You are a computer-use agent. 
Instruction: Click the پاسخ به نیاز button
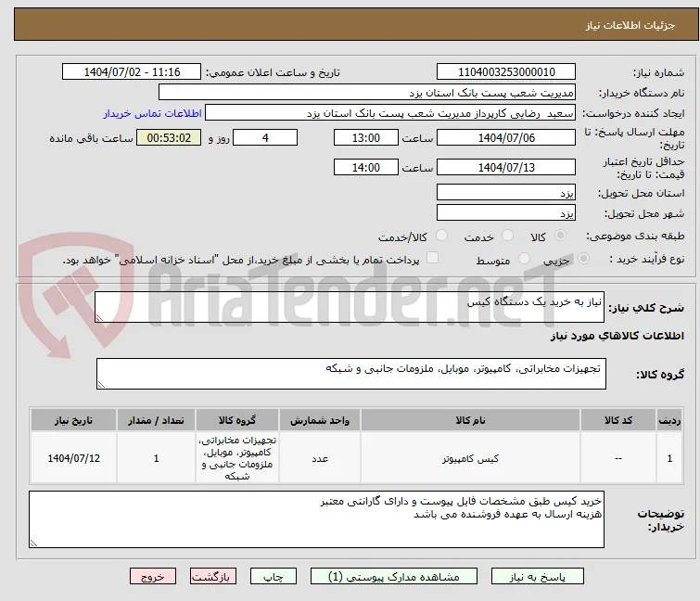(537, 577)
